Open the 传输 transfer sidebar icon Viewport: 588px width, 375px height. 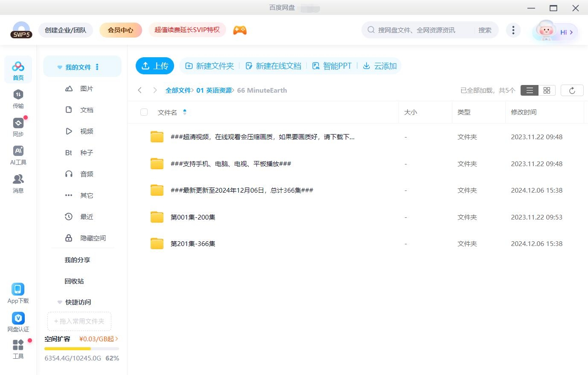pos(18,99)
